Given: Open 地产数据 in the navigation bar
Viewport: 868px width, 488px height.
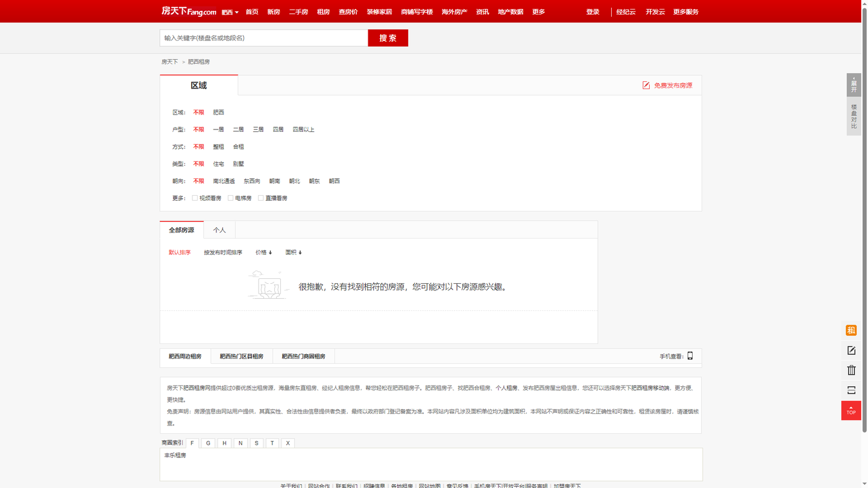Looking at the screenshot, I should [x=510, y=12].
